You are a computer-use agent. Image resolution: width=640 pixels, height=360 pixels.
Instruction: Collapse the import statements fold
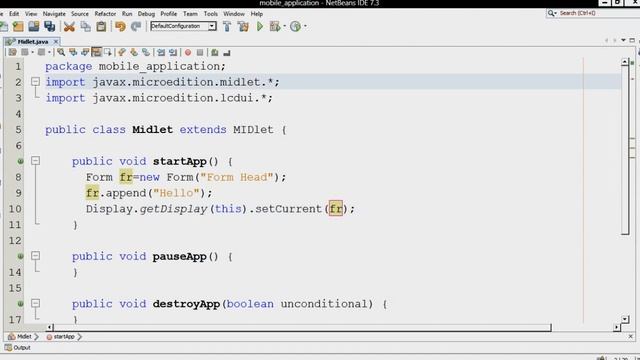[36, 82]
